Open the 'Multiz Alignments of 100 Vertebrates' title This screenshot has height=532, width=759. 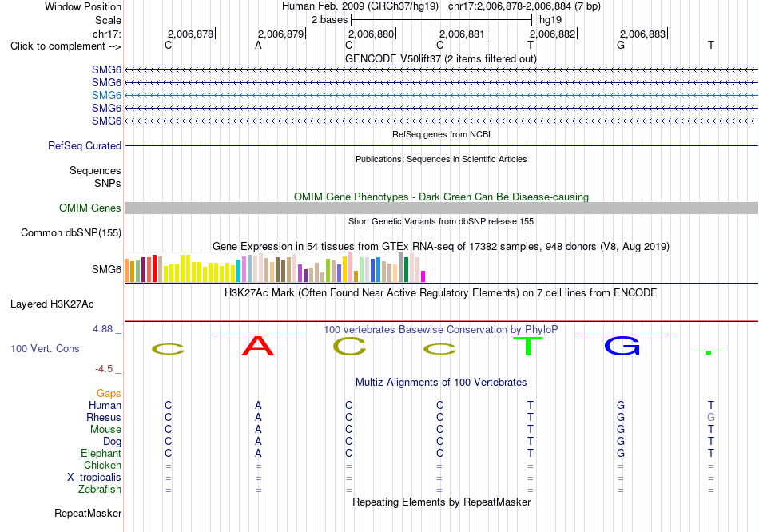point(441,383)
